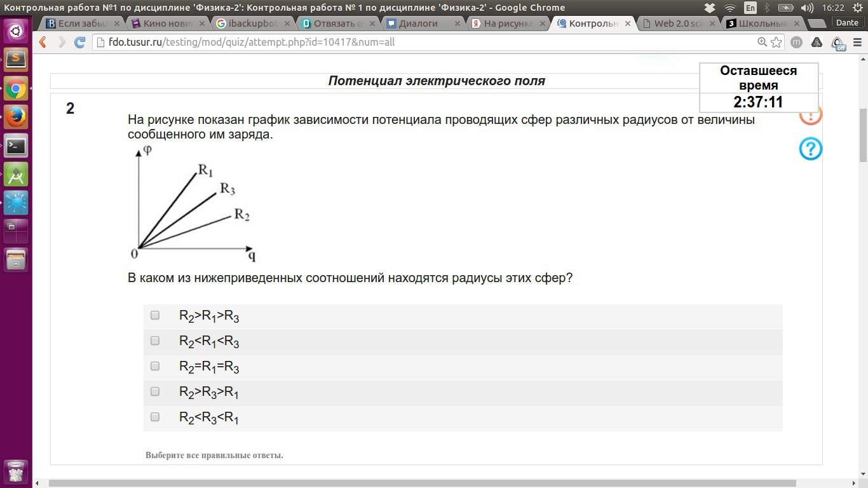Switch to the 'Школьные' tab

pos(763,24)
